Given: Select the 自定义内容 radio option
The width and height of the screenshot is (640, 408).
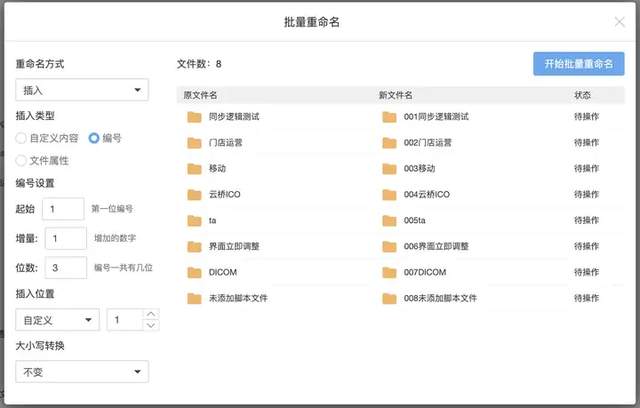Looking at the screenshot, I should coord(22,138).
